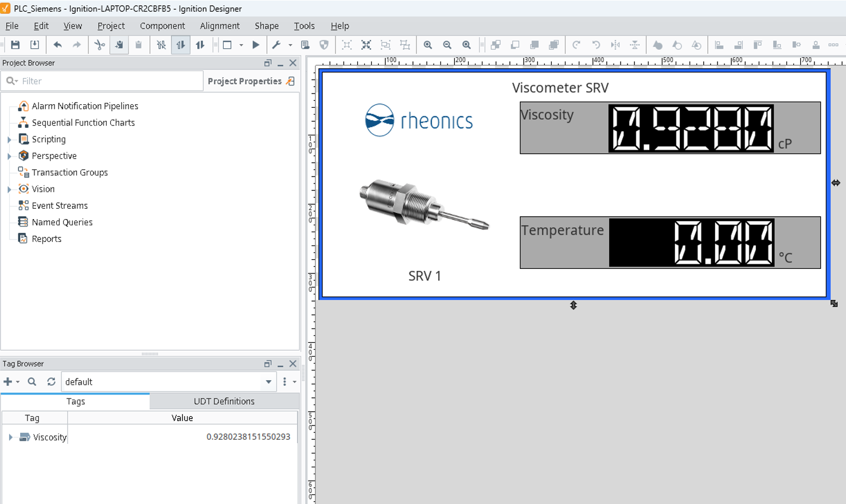Open the Tools menu

tap(304, 26)
